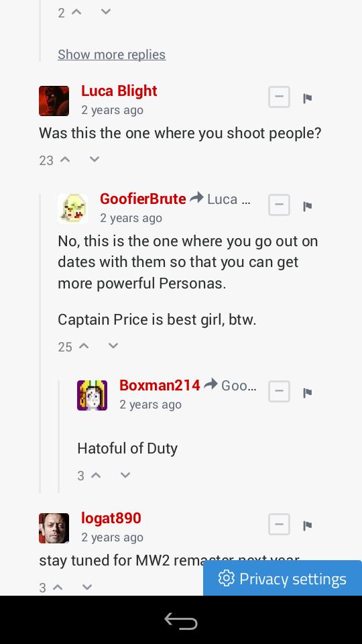The image size is (362, 644).
Task: Flag Boxman214's comment
Action: [x=308, y=393]
